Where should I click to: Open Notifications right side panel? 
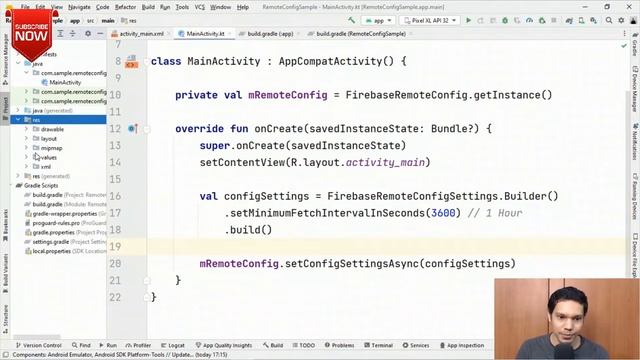pyautogui.click(x=635, y=142)
